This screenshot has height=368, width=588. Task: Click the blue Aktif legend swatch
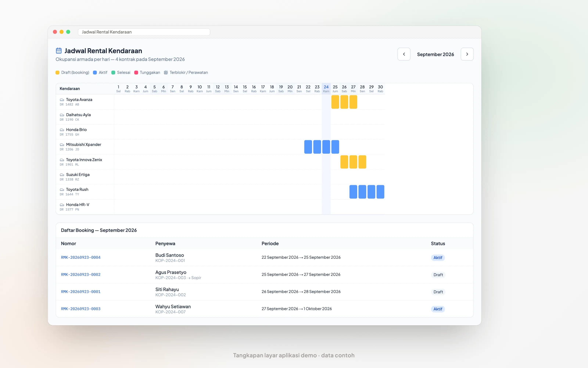point(95,72)
